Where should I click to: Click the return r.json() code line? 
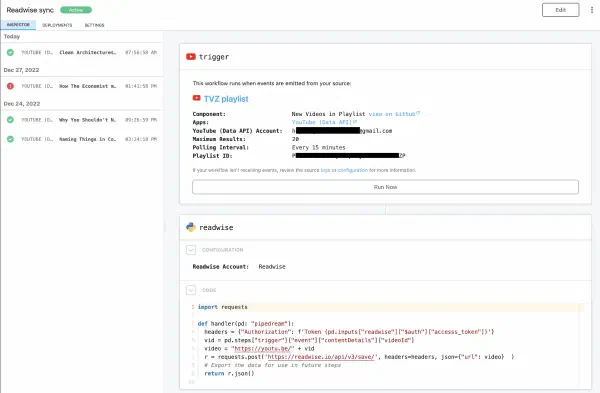[x=229, y=373]
